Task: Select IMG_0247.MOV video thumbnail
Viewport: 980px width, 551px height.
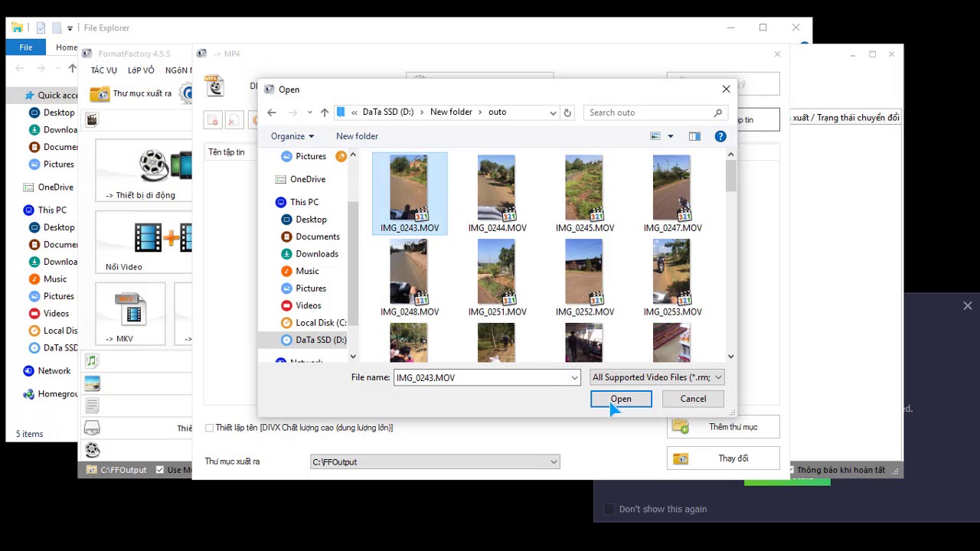Action: 672,194
